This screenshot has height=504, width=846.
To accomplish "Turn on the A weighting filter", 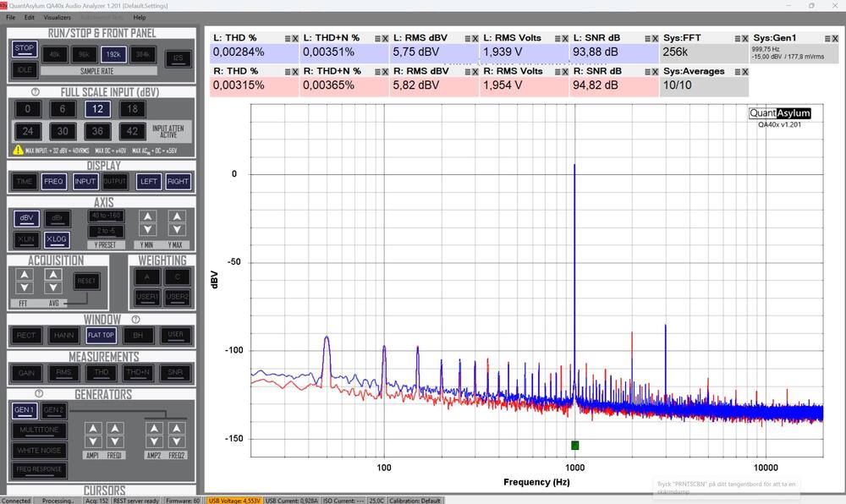I will pyautogui.click(x=146, y=276).
